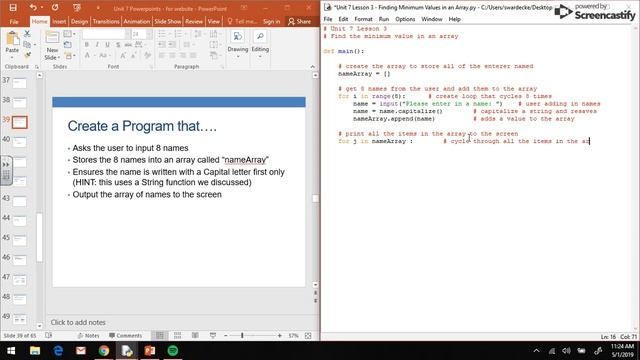Launch Microsoft Edge from taskbar
The height and width of the screenshot is (360, 640).
tap(58, 351)
